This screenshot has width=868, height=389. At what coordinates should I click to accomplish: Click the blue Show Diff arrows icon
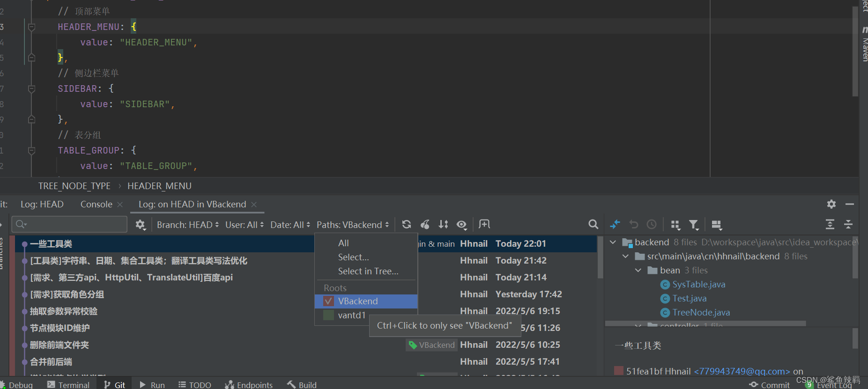click(x=615, y=224)
